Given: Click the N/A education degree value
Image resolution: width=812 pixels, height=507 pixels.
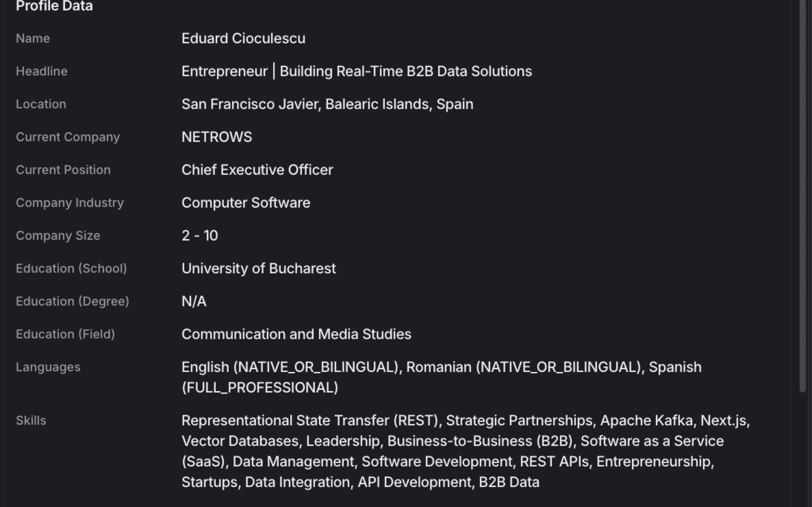Looking at the screenshot, I should click(x=194, y=302).
